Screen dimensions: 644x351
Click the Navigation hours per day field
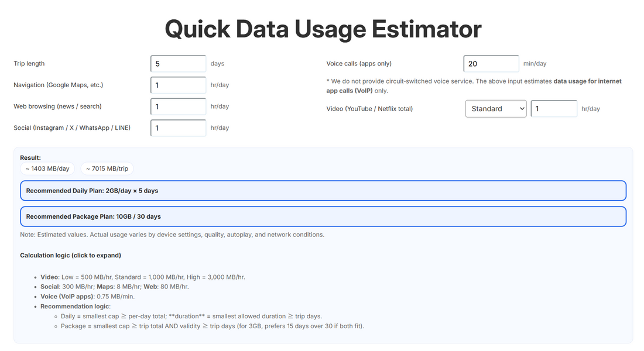pos(178,85)
